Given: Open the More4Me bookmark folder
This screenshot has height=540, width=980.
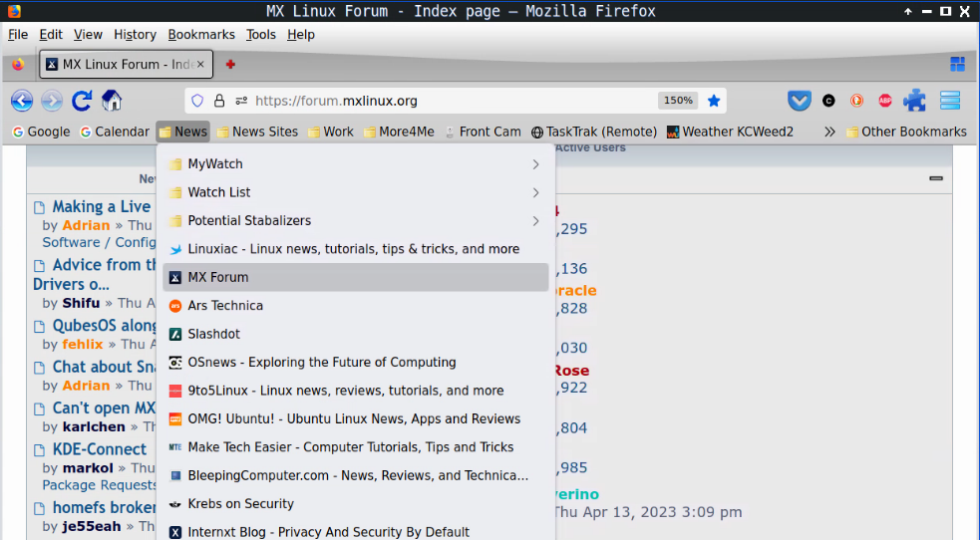Looking at the screenshot, I should point(399,132).
